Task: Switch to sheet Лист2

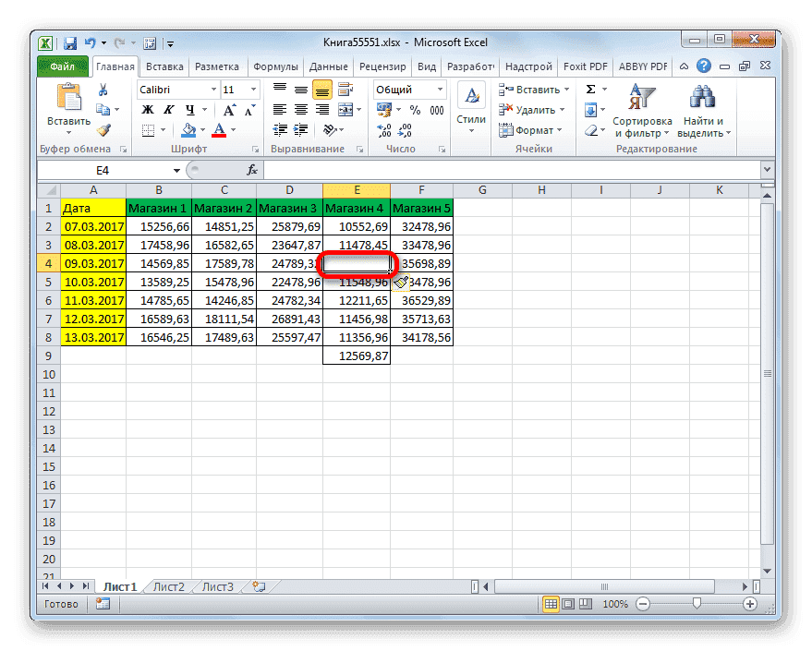Action: point(169,585)
